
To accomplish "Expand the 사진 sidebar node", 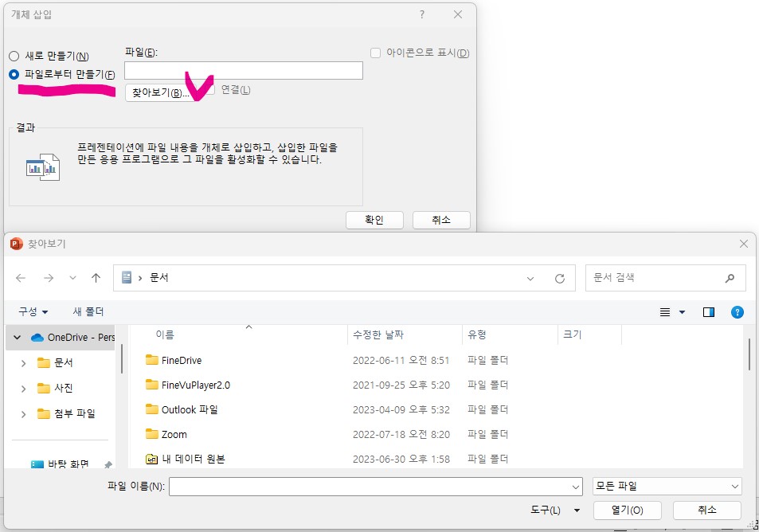I will [x=22, y=388].
